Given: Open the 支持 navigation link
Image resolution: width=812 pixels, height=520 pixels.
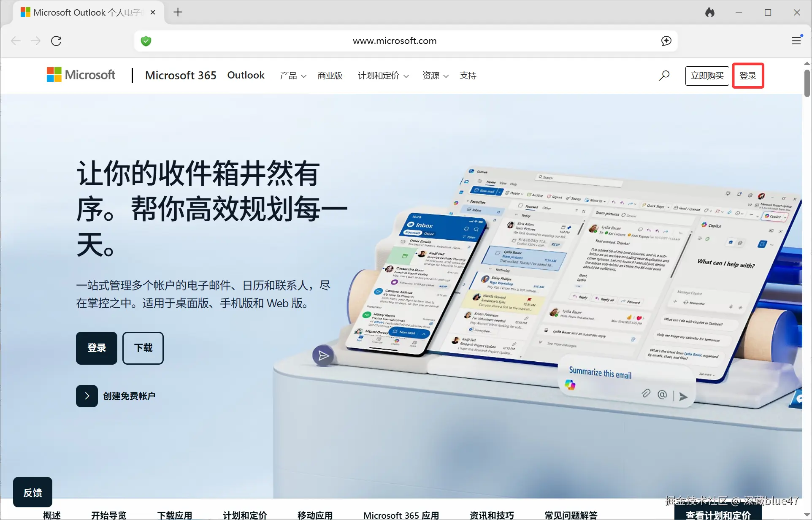Looking at the screenshot, I should click(x=468, y=76).
